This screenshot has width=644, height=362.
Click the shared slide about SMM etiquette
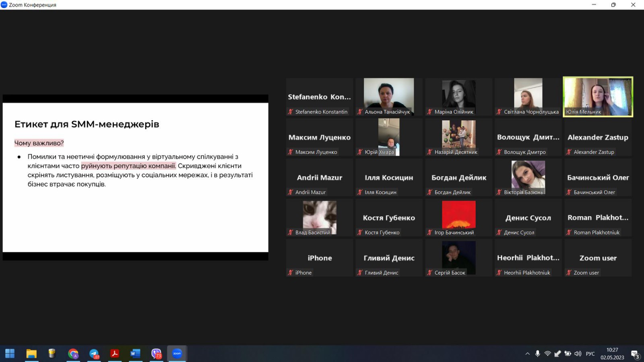[x=135, y=177]
